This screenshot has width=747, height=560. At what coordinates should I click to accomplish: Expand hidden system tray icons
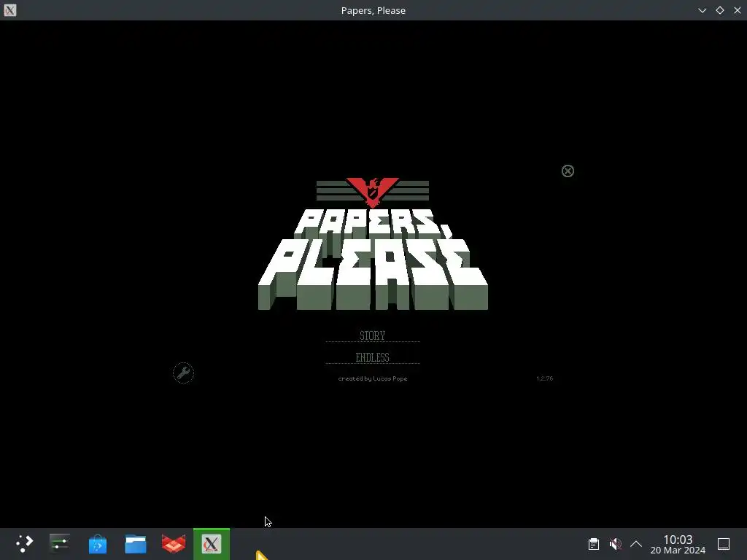[636, 544]
